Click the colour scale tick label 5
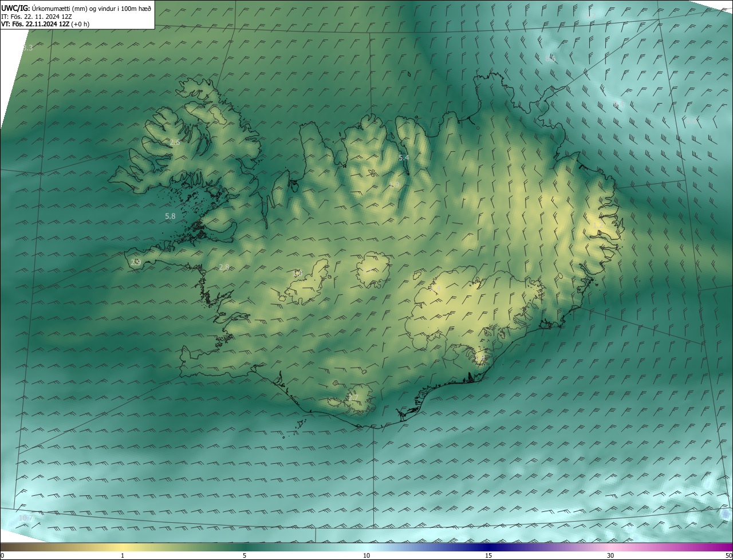 point(245,555)
